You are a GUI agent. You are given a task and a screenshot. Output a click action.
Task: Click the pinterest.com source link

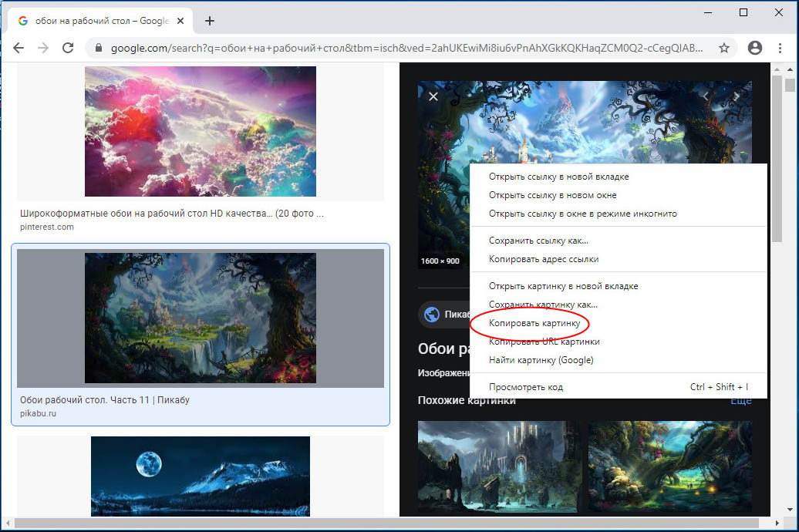[x=47, y=227]
